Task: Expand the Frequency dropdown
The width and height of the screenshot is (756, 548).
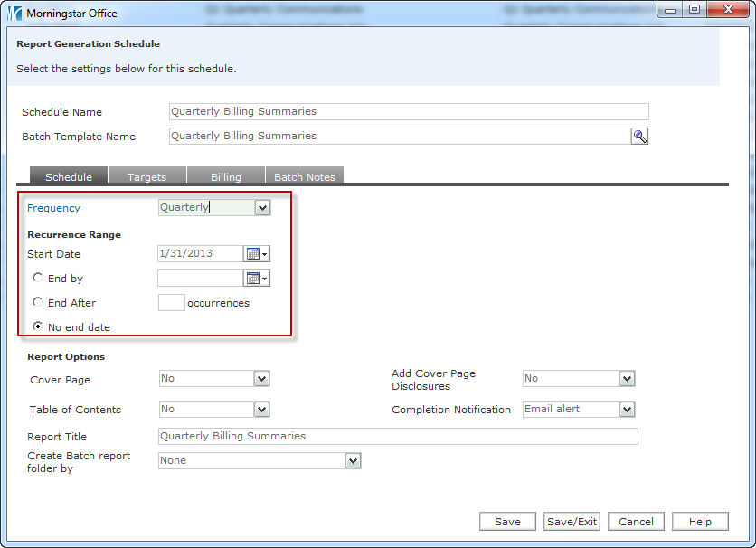Action: point(262,208)
